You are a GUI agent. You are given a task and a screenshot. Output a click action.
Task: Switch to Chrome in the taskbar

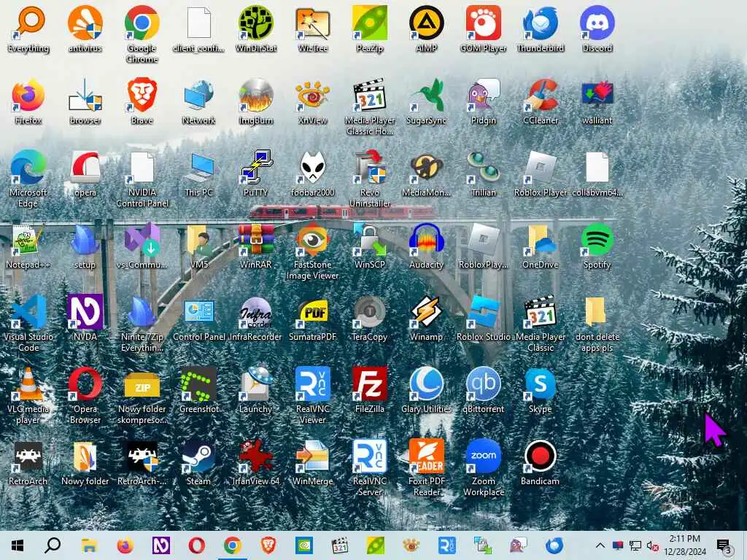(232, 545)
